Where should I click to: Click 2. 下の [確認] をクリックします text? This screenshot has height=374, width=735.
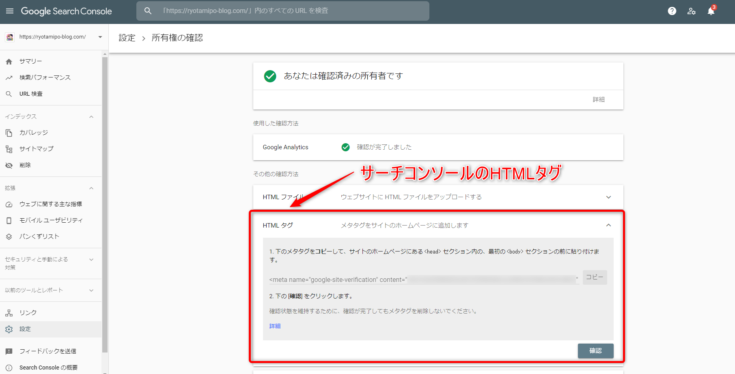coord(311,296)
